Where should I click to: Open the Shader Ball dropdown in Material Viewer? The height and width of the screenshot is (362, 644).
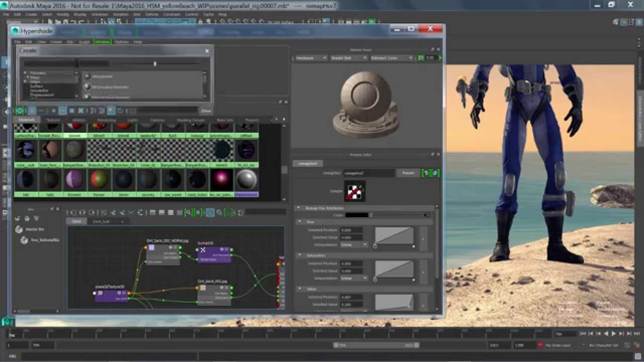(x=349, y=58)
